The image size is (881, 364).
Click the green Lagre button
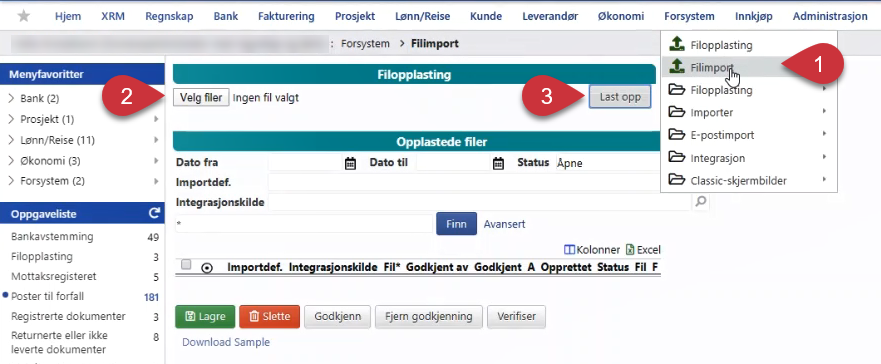click(x=205, y=317)
